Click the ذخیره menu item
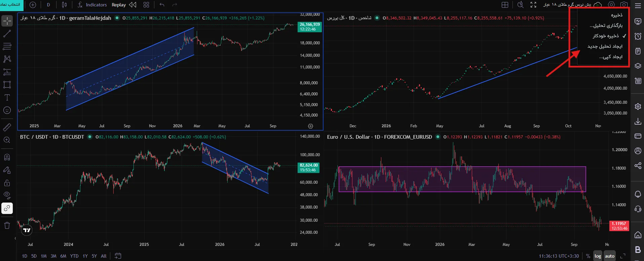The height and width of the screenshot is (261, 644). coord(603,15)
